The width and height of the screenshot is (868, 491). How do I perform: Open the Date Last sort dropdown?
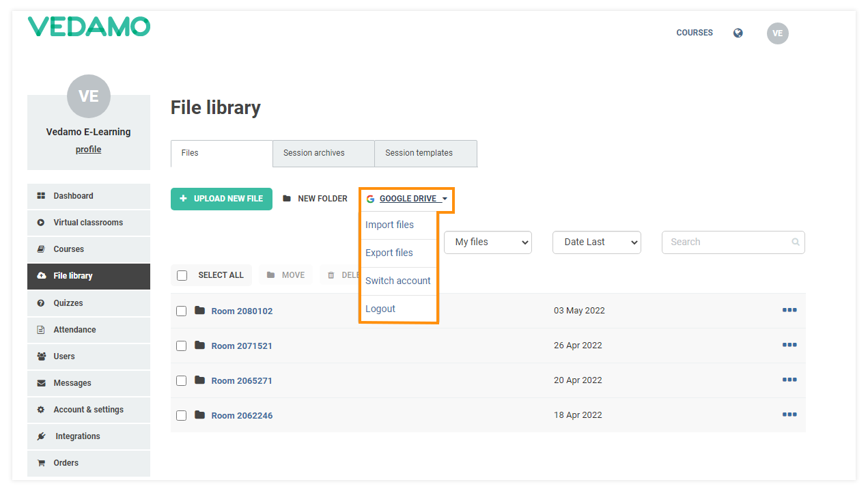pos(597,242)
